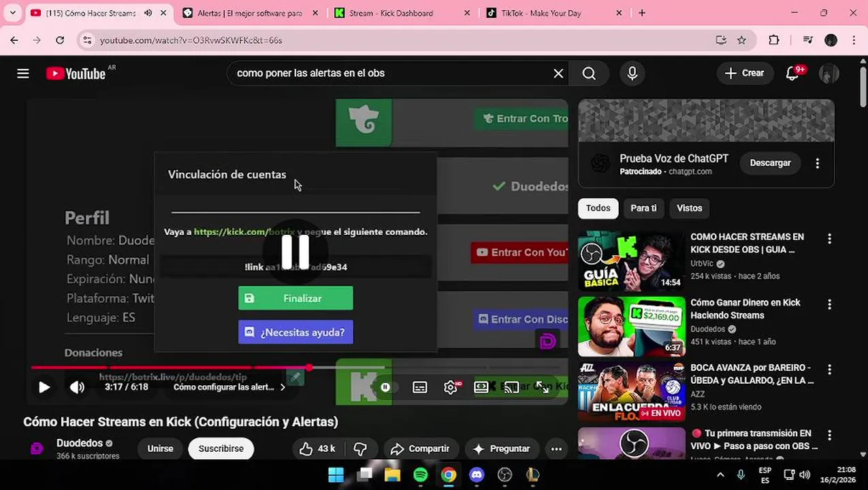Open OBS Studio from the taskbar
The height and width of the screenshot is (490, 868).
click(504, 474)
